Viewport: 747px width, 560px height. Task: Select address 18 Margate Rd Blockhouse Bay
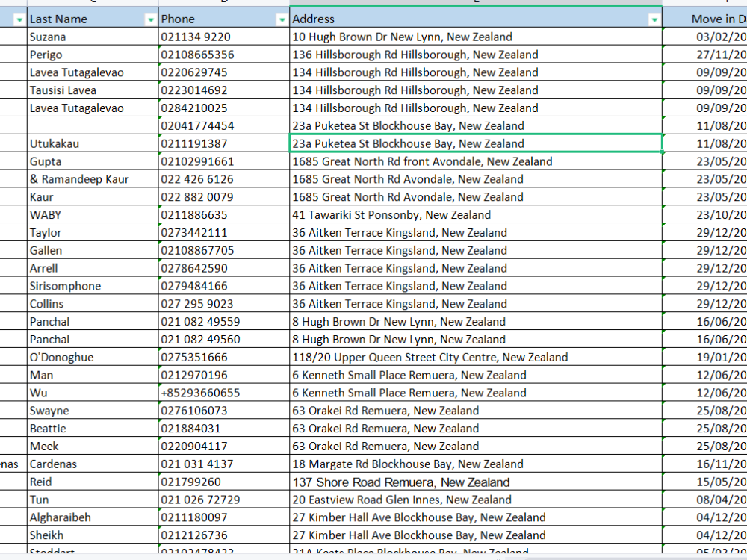point(476,464)
